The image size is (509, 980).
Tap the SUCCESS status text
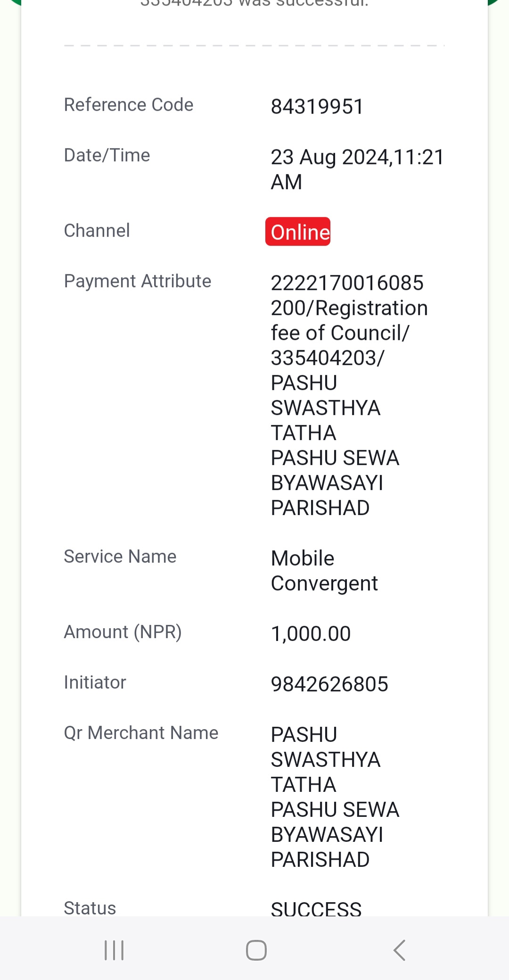[x=316, y=908]
